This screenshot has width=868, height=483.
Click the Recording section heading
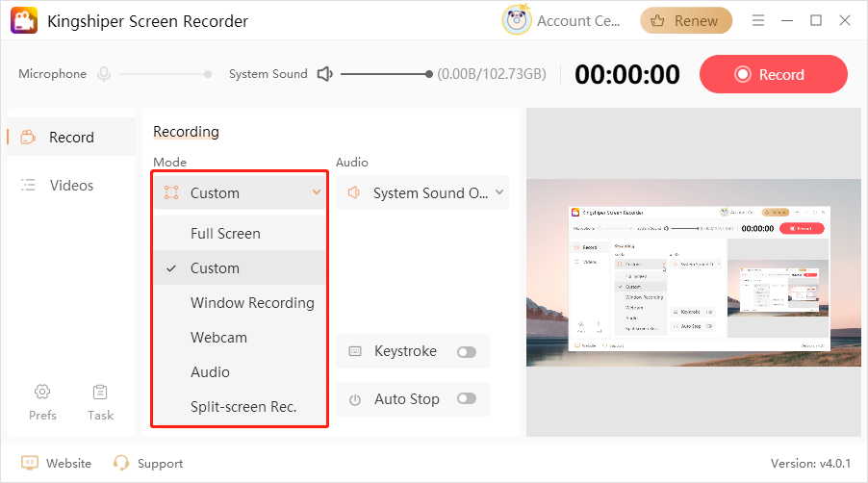tap(186, 132)
